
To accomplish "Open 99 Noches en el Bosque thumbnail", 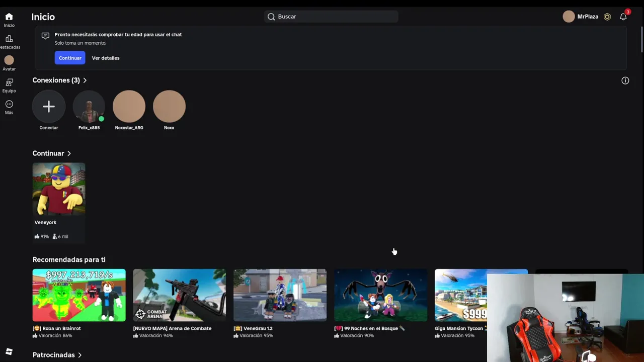I will point(381,295).
